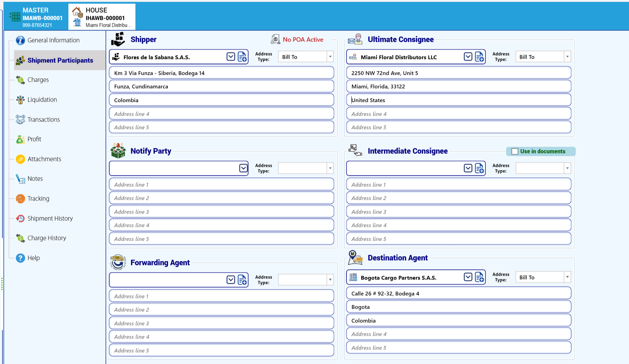This screenshot has height=364, width=629.
Task: Open the Help sidebar icon
Action: [x=20, y=258]
